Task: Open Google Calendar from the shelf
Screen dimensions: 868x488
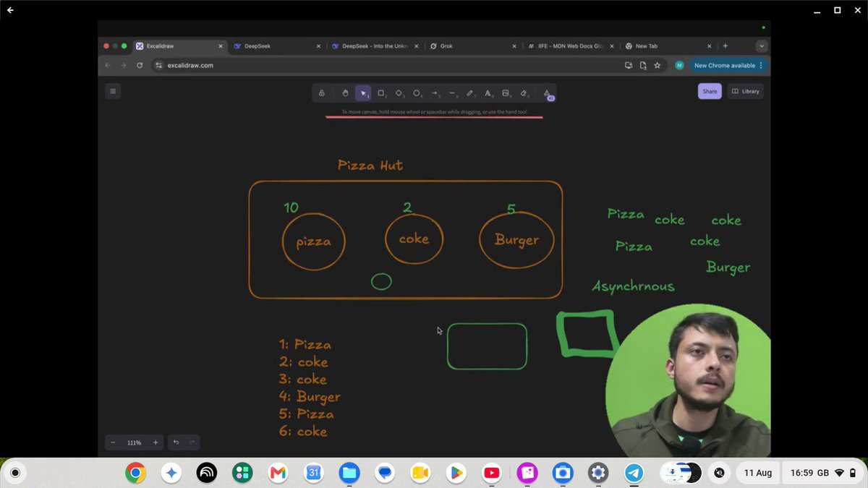Action: 313,473
